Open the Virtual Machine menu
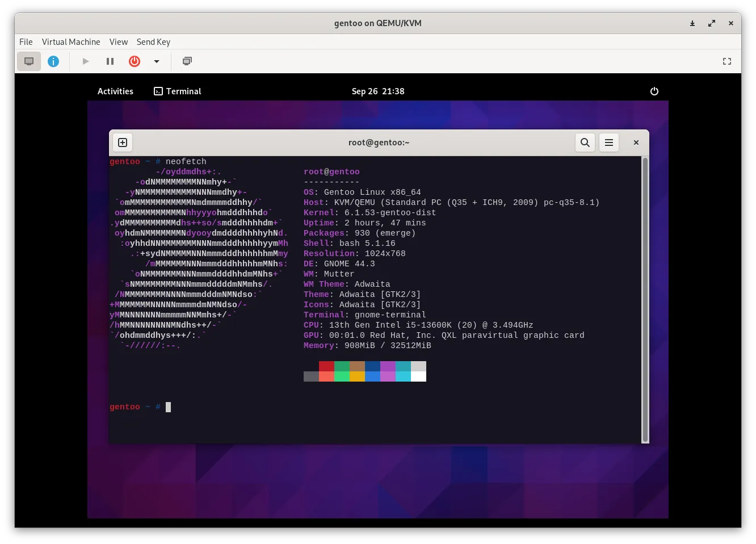Image resolution: width=756 pixels, height=544 pixels. (x=71, y=41)
